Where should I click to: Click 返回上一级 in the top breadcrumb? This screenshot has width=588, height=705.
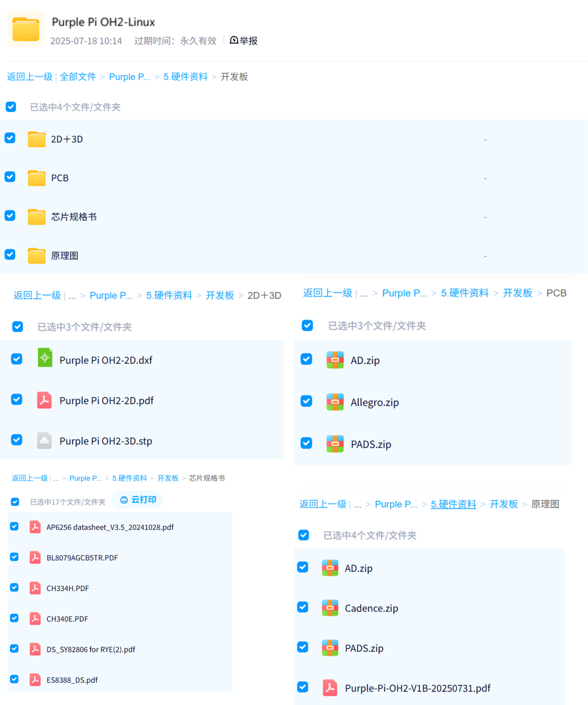point(29,77)
